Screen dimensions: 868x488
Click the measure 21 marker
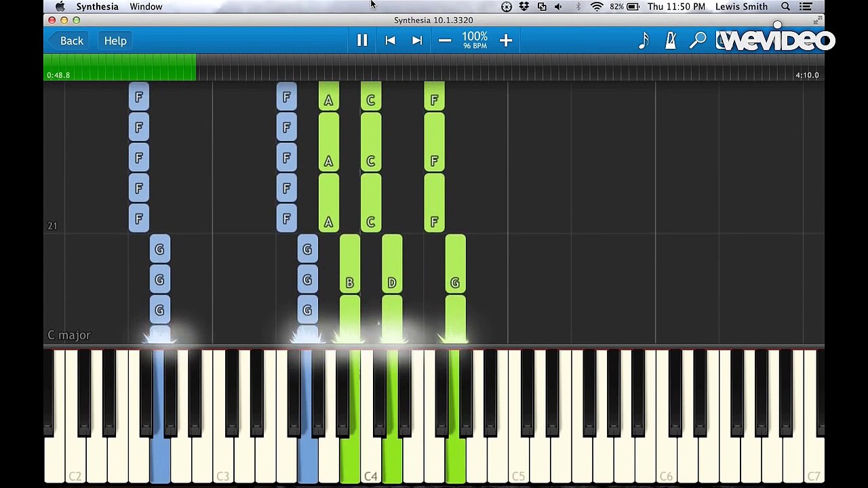click(52, 226)
